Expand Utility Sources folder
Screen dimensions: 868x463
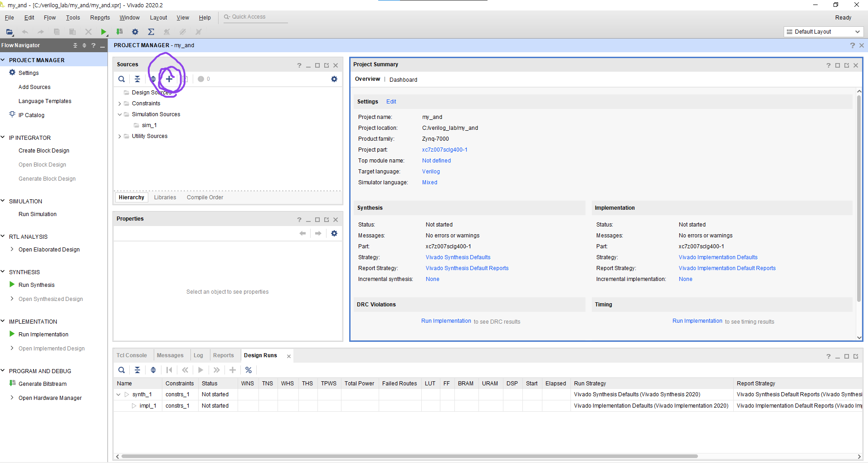[120, 136]
